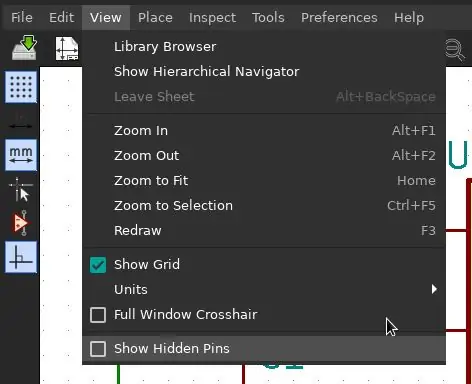The image size is (472, 384).
Task: Check the Show Hidden Pins option
Action: (x=98, y=349)
